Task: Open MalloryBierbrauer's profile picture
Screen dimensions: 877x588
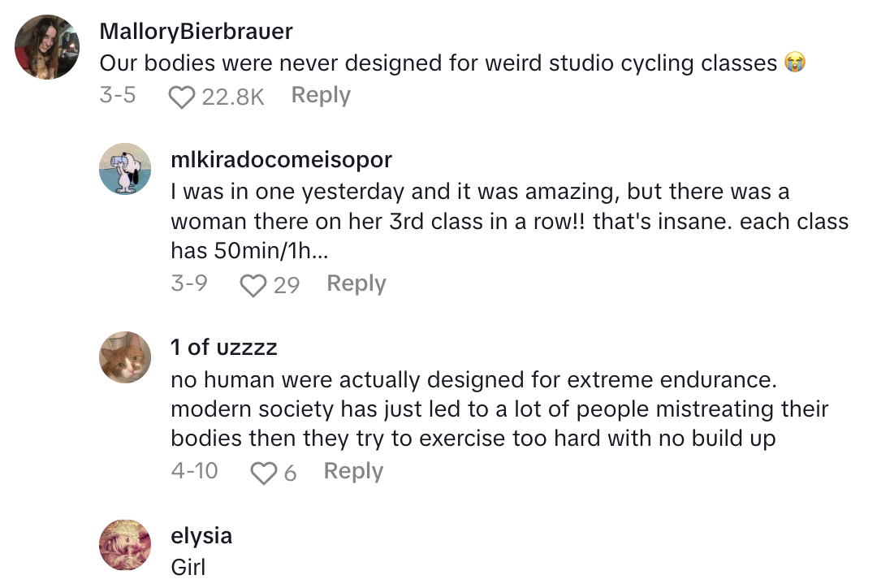Action: pyautogui.click(x=47, y=46)
